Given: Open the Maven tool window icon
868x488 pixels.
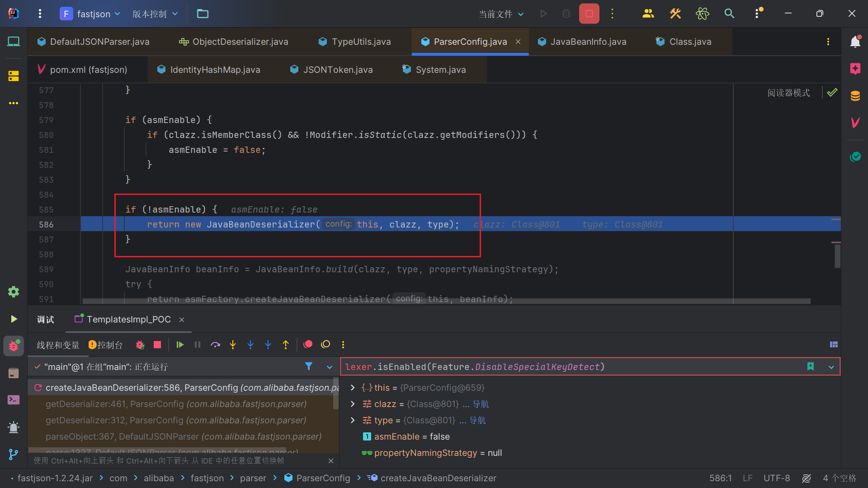Looking at the screenshot, I should pos(855,123).
